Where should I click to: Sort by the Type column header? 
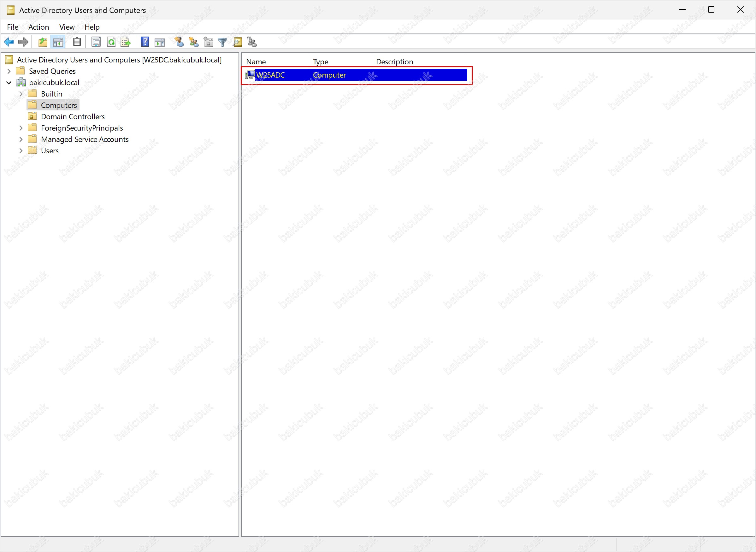340,62
